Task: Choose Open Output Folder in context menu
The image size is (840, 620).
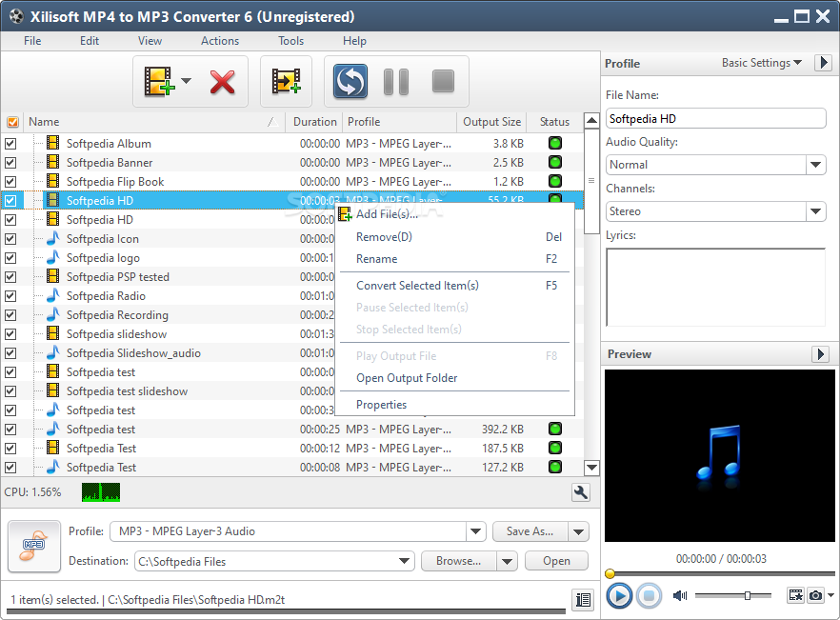Action: (x=455, y=378)
